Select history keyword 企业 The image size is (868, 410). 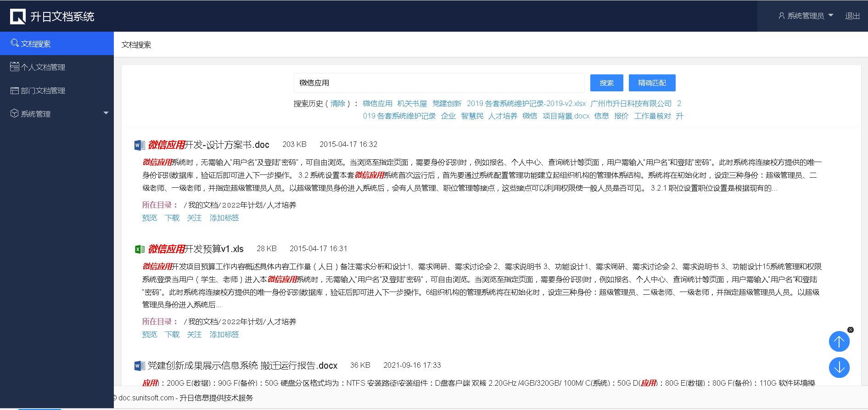448,116
